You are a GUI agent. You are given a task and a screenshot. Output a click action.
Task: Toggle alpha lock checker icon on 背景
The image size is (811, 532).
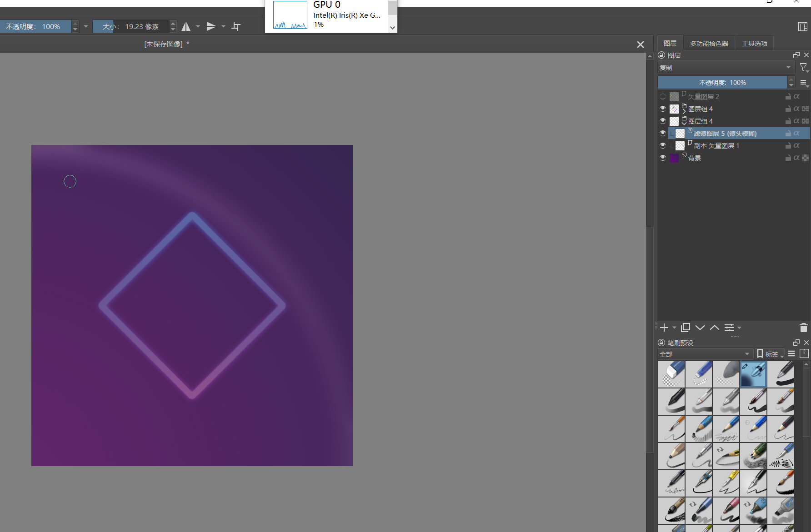pos(805,158)
